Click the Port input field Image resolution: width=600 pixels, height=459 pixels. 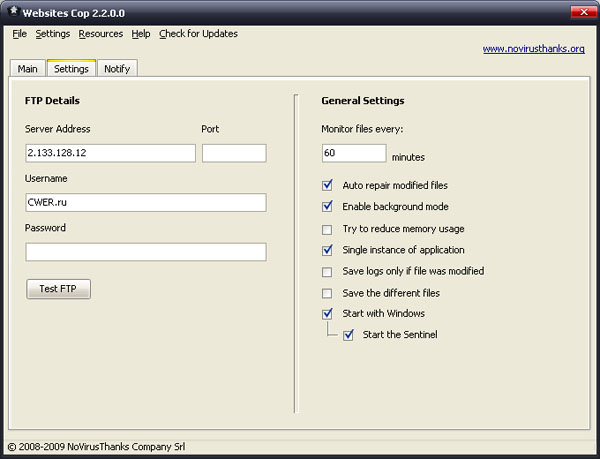pyautogui.click(x=234, y=153)
